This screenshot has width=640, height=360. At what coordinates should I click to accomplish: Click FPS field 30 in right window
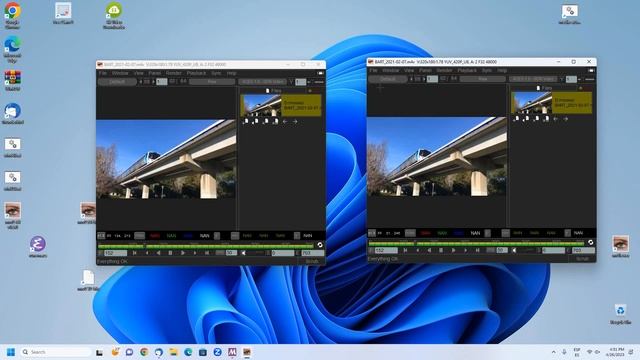click(x=502, y=250)
